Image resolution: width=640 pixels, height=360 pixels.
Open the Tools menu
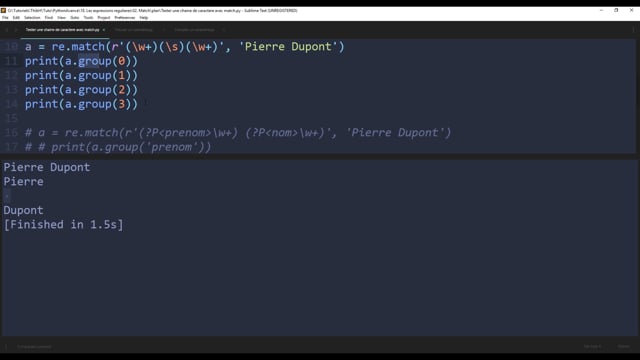point(88,18)
